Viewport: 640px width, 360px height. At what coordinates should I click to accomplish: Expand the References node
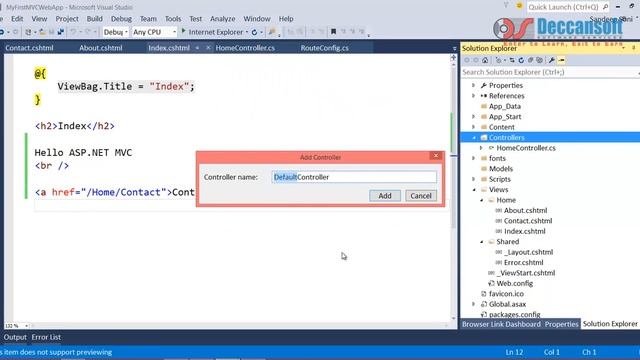(473, 96)
